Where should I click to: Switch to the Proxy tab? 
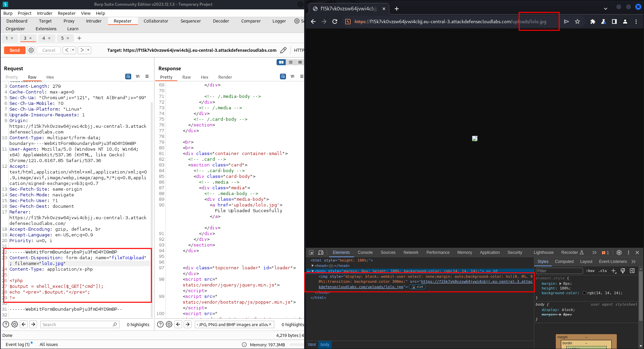coord(69,21)
